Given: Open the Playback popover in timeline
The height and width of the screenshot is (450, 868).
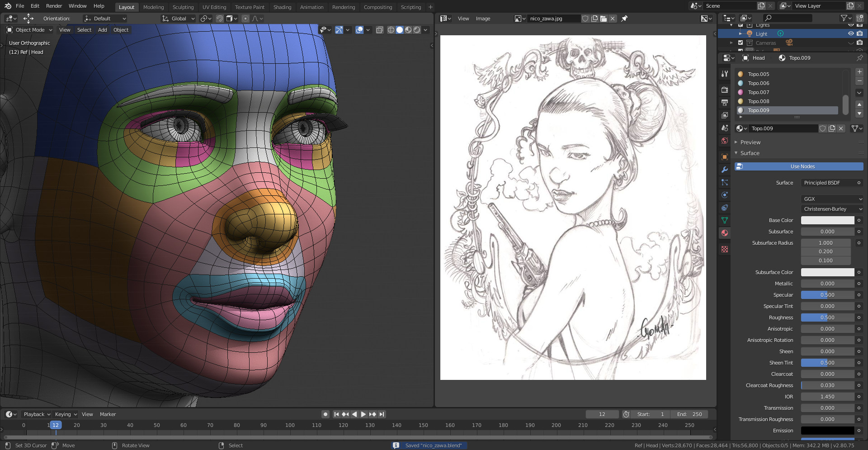Looking at the screenshot, I should (37, 414).
